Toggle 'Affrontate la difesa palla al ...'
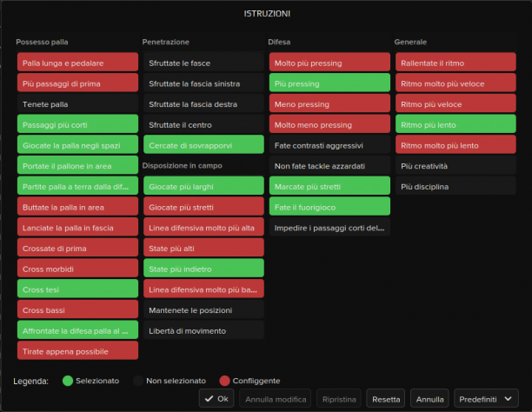 point(77,330)
